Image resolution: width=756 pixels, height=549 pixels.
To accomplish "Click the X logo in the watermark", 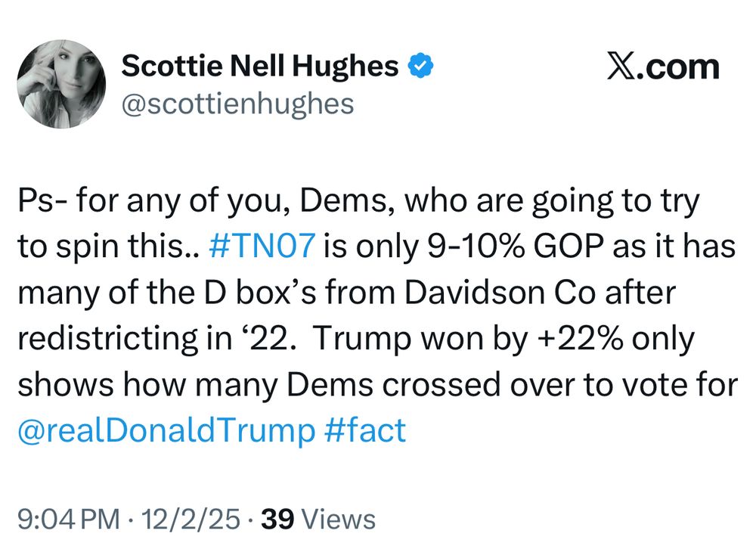I will click(622, 66).
